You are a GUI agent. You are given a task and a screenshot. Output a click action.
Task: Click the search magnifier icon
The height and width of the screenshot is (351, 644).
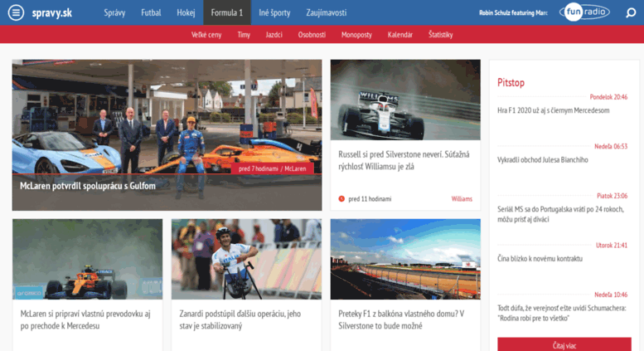[631, 12]
